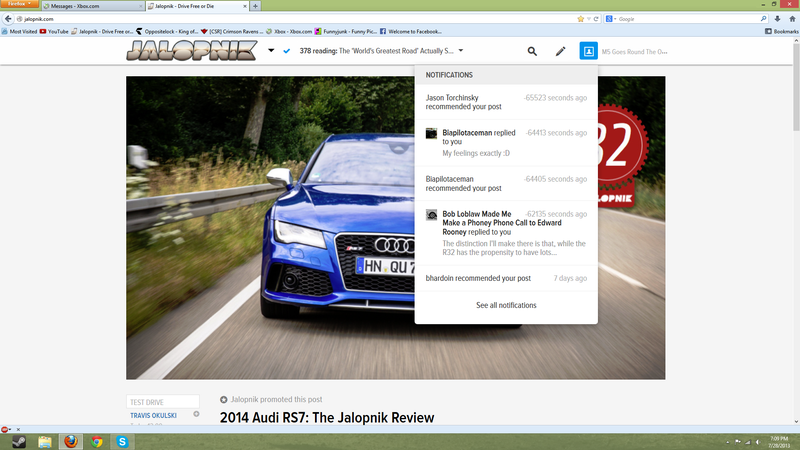Click the Jalopnik search magnifier icon
The height and width of the screenshot is (450, 800).
point(532,51)
